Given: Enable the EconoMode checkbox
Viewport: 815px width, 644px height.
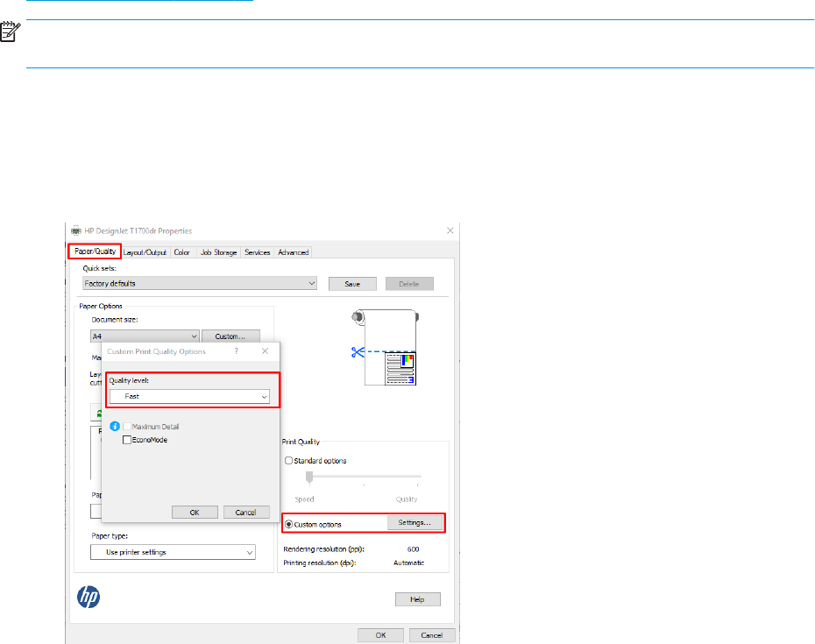Looking at the screenshot, I should coord(127,440).
